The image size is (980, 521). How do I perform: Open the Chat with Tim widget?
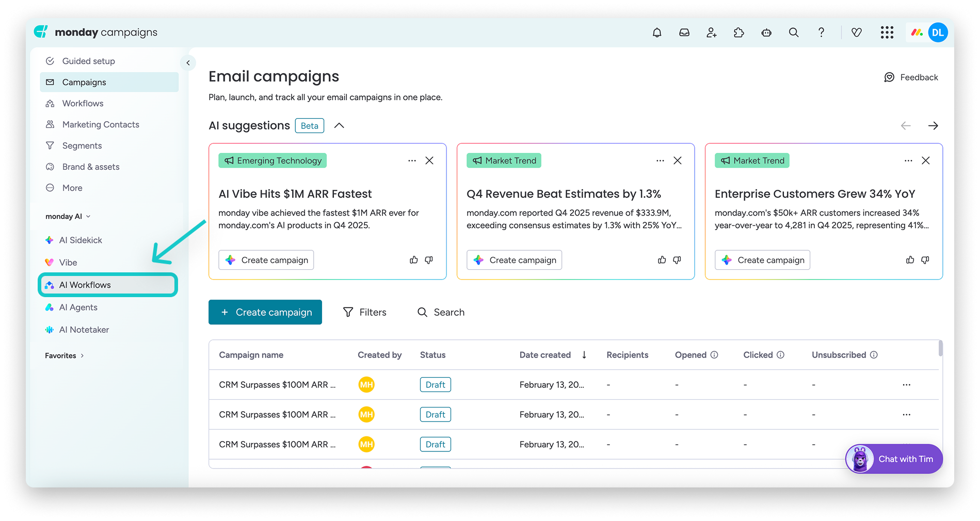pos(894,459)
